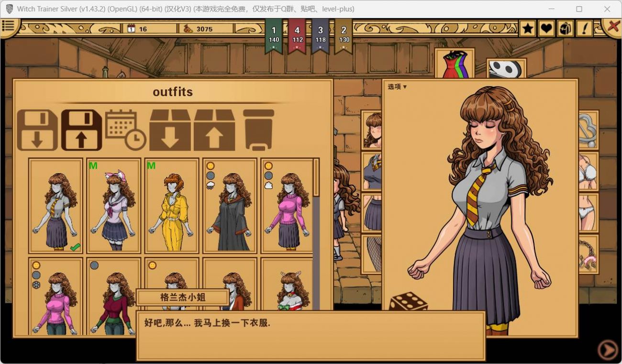Open the hamburger menu in top-left corner
Screen dimensions: 622x364
9,26
